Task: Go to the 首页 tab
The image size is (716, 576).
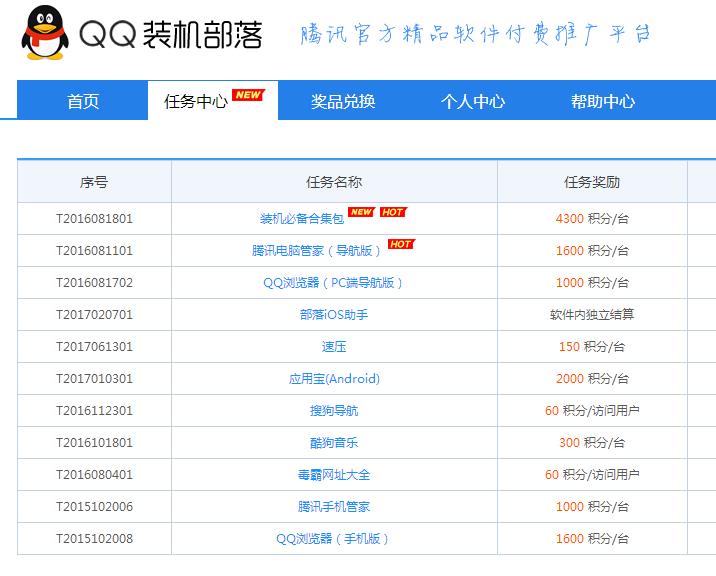Action: click(83, 100)
